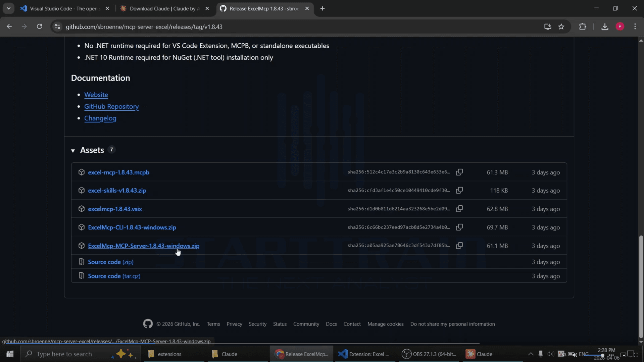Close the Release ExcelMcp tab
644x362 pixels.
click(307, 9)
